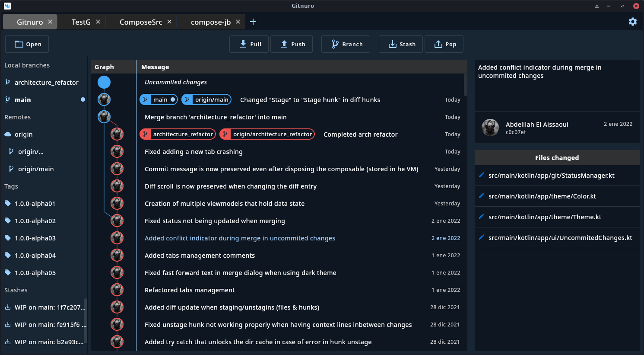
Task: Click the main branch label chip
Action: (x=159, y=100)
